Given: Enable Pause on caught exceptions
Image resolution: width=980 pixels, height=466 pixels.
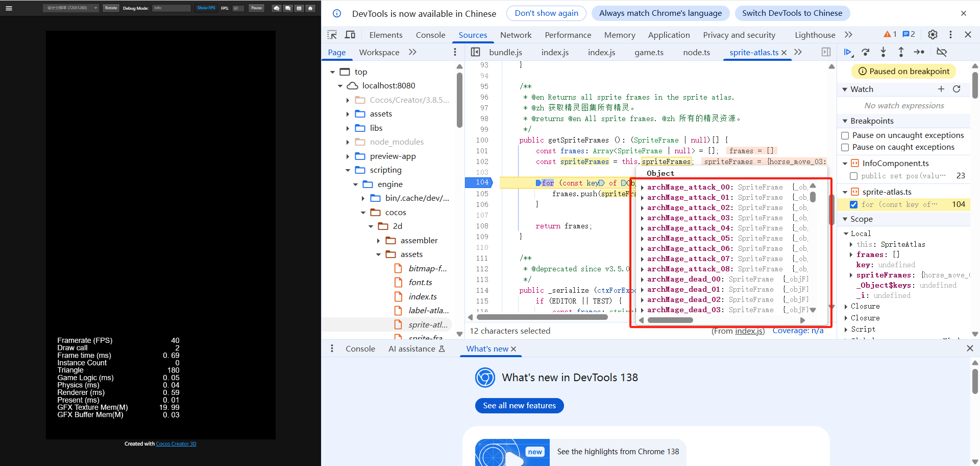Looking at the screenshot, I should pyautogui.click(x=845, y=147).
